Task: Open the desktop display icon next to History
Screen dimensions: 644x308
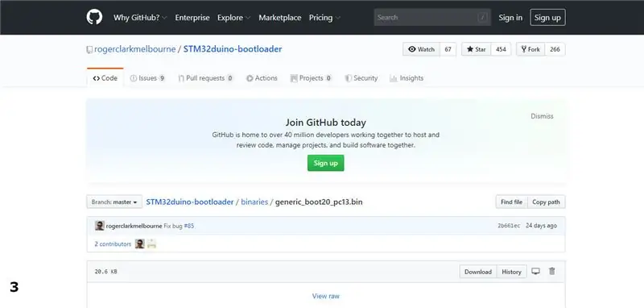Action: pyautogui.click(x=535, y=272)
